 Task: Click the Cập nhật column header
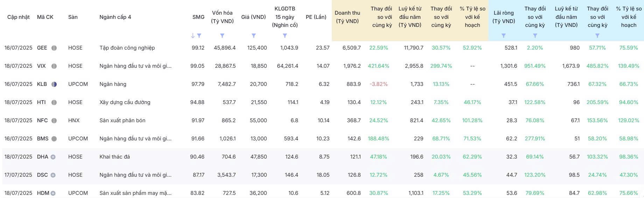coord(19,17)
